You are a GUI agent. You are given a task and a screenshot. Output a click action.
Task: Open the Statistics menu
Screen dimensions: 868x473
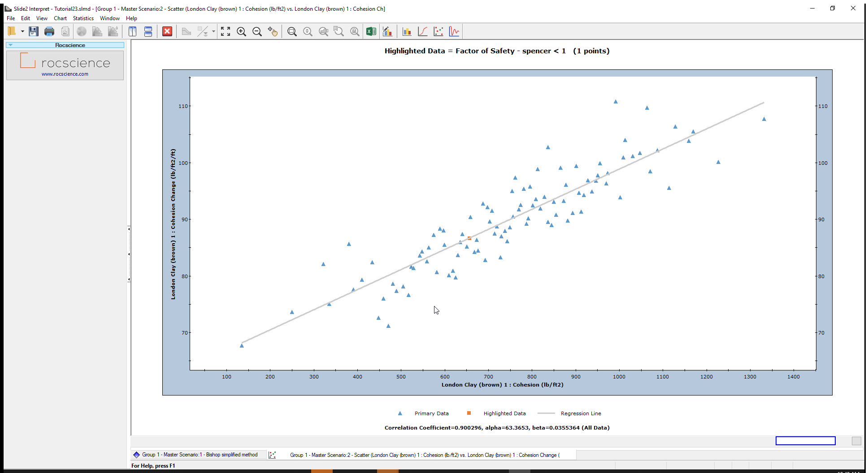click(83, 18)
